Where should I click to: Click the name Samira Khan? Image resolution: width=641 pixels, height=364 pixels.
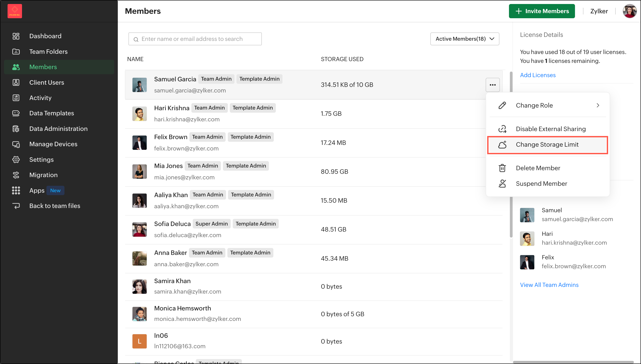tap(172, 281)
